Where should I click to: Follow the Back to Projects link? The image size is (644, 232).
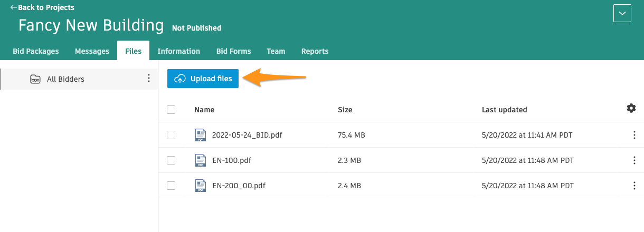coord(42,7)
